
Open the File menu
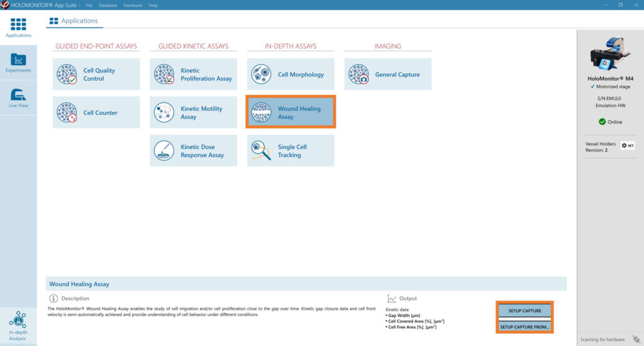coord(89,5)
